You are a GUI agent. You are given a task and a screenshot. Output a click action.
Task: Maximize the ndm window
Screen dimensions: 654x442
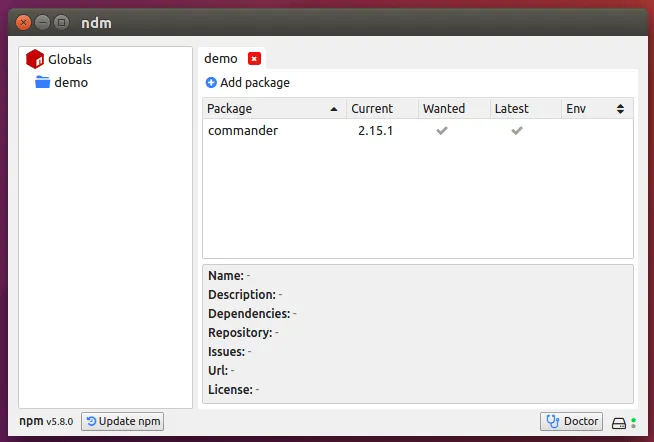62,21
